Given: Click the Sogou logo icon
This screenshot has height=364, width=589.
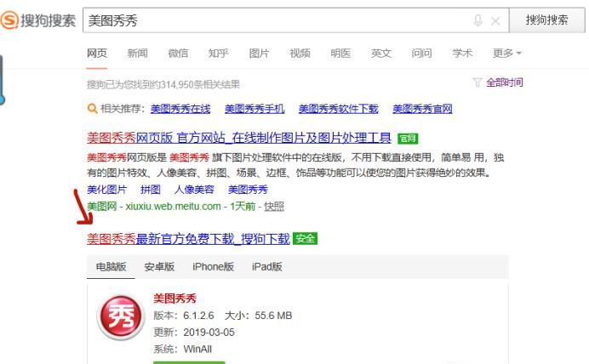Looking at the screenshot, I should [9, 20].
